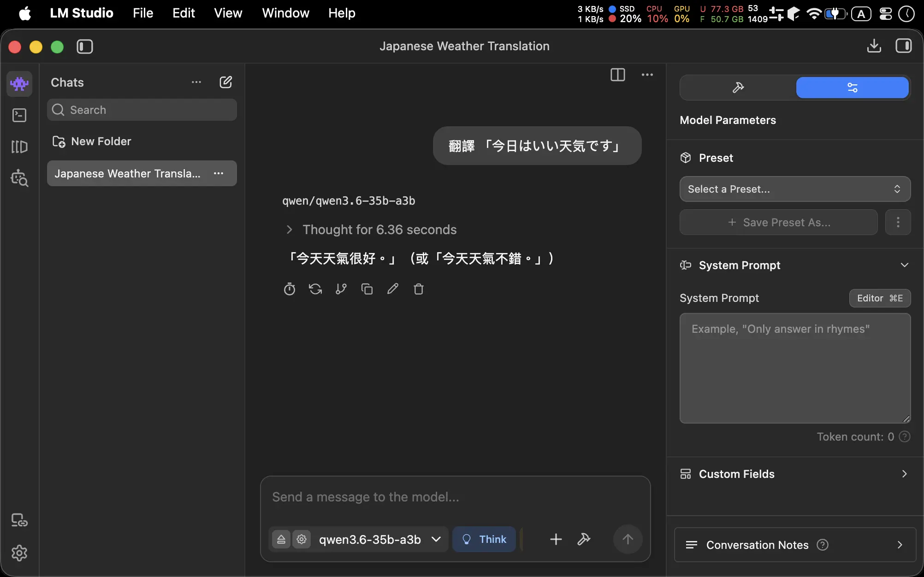The width and height of the screenshot is (924, 577).
Task: Open model load settings gear
Action: point(302,539)
